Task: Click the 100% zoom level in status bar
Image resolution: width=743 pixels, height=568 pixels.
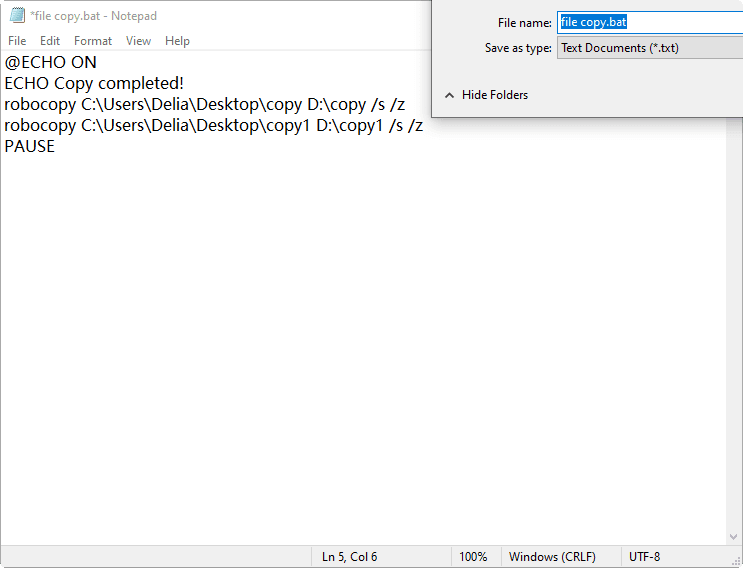Action: 473,557
